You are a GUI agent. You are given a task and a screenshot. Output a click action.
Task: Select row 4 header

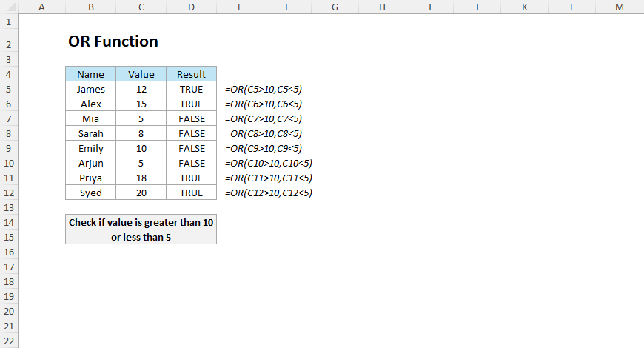(x=9, y=74)
